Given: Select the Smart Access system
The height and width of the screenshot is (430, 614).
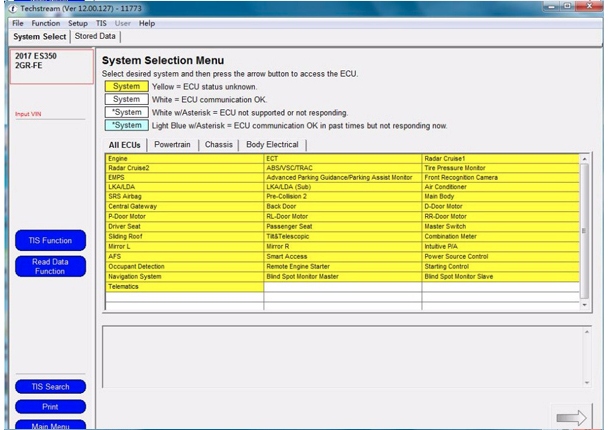Looking at the screenshot, I should (343, 257).
